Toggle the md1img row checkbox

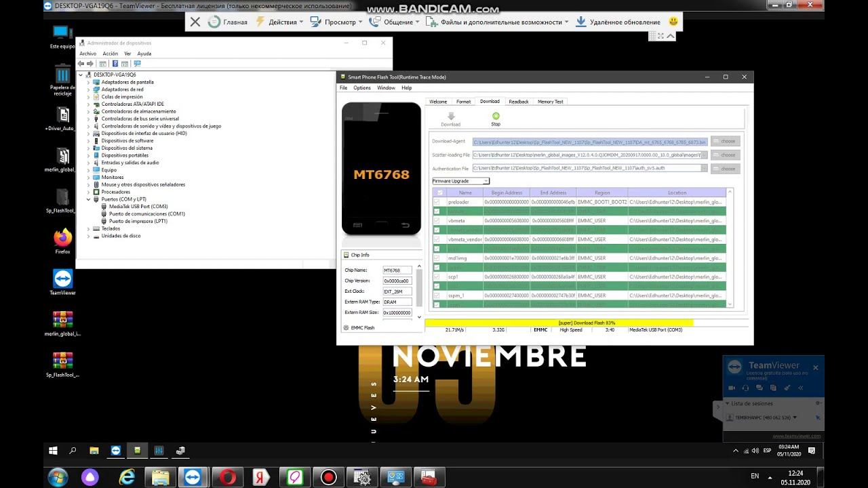tap(437, 258)
